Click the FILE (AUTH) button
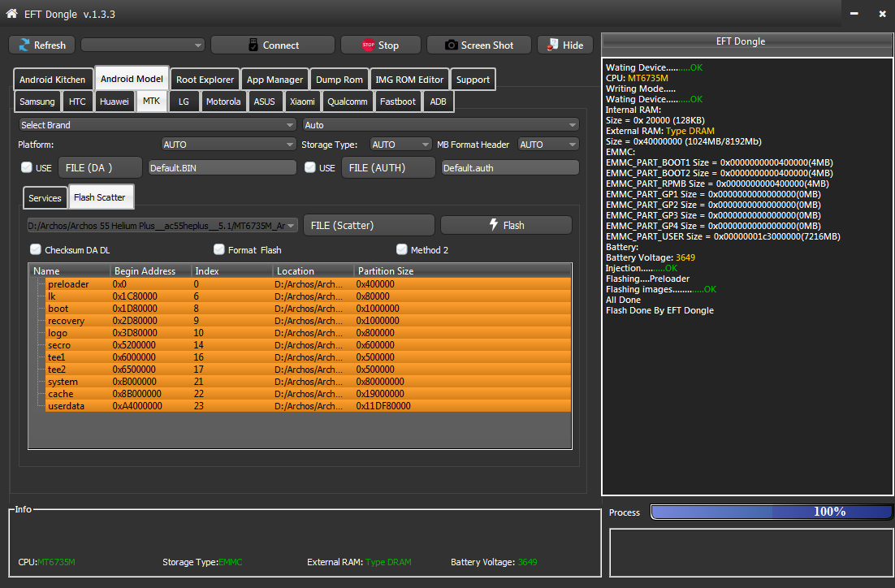This screenshot has width=895, height=588. click(388, 168)
